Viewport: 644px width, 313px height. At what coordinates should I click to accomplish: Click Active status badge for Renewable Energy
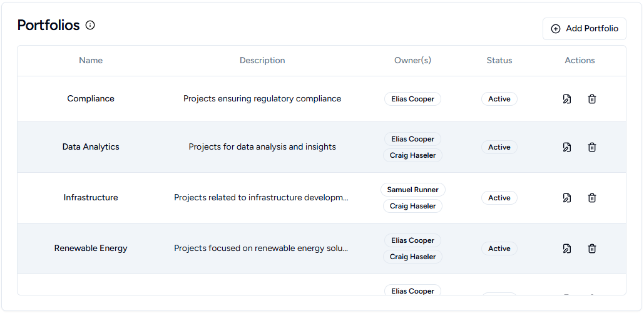(499, 249)
